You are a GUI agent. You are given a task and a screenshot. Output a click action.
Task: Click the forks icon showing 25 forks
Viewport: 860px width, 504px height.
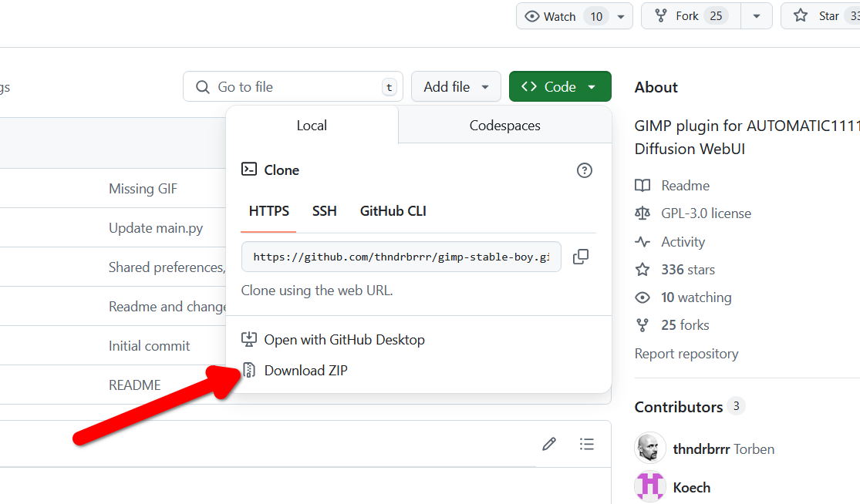642,324
